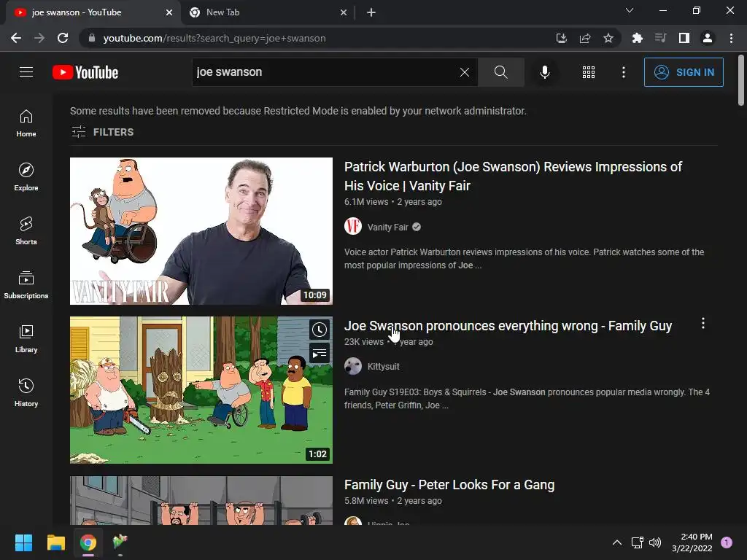Click the Kittysuit channel avatar
747x560 pixels.
coord(353,366)
